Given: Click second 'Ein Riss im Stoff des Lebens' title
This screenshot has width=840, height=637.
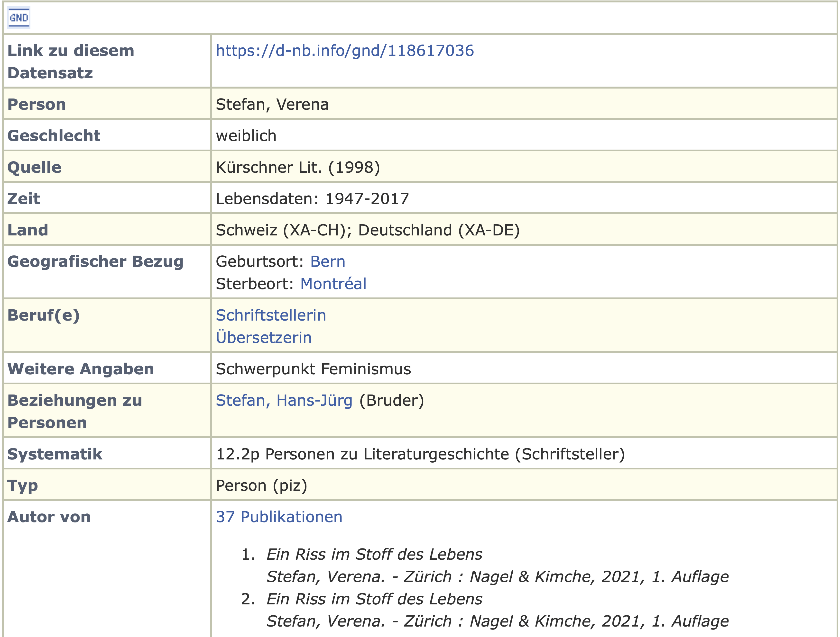Looking at the screenshot, I should click(x=374, y=599).
